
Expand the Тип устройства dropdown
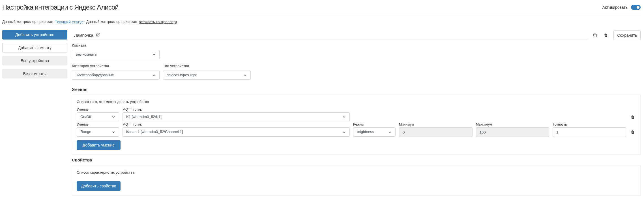[207, 75]
